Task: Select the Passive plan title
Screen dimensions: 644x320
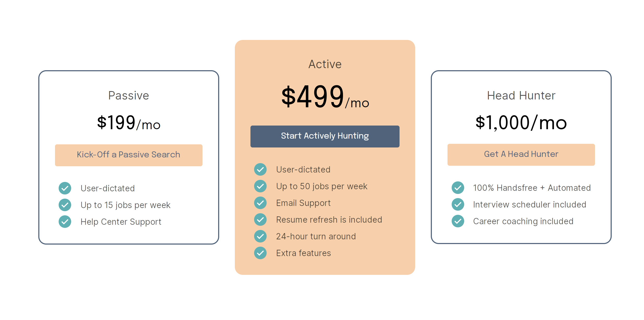Action: click(128, 96)
